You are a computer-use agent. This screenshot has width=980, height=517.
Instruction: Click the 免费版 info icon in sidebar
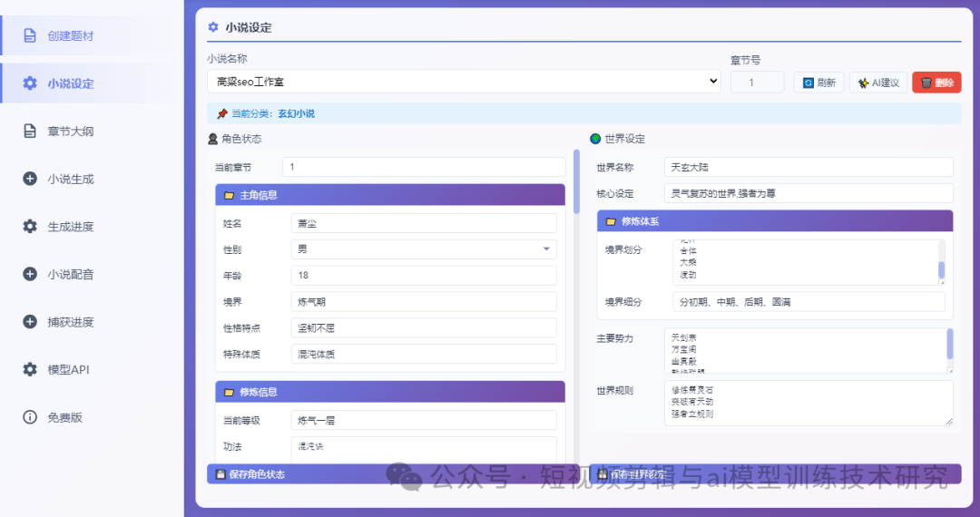[29, 417]
